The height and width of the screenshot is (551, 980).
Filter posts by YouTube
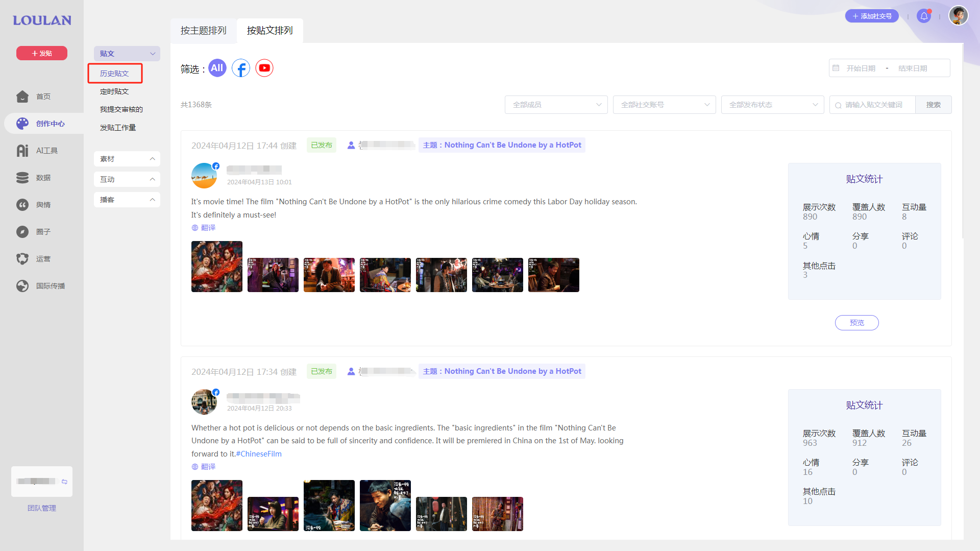point(264,68)
